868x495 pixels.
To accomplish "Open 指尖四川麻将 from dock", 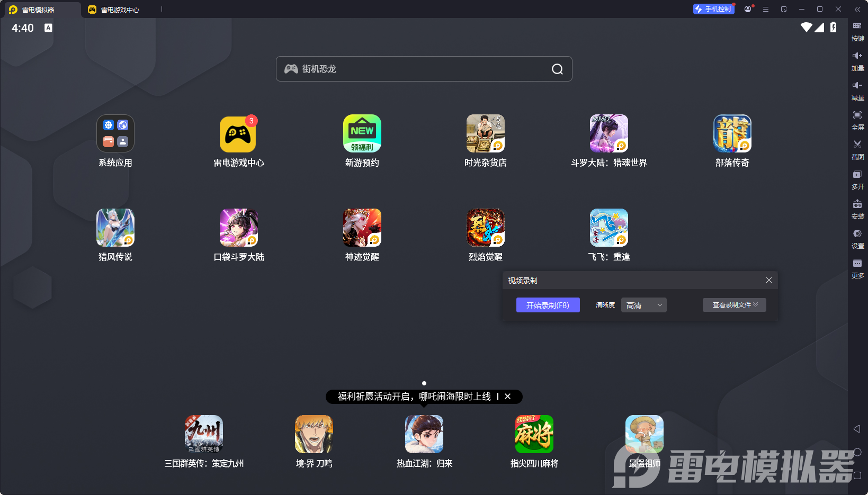I will click(x=534, y=434).
